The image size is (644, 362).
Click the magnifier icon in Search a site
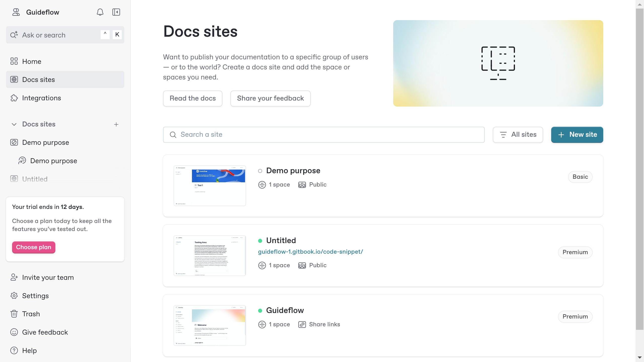173,135
